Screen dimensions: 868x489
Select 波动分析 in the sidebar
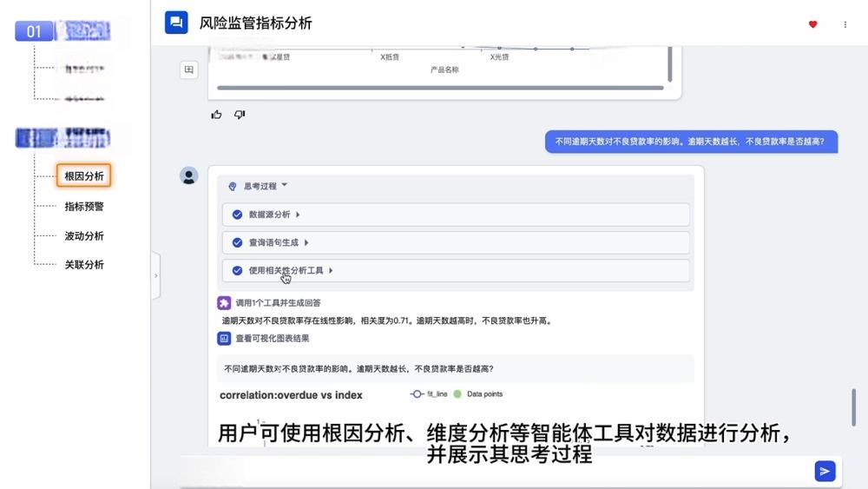tap(84, 236)
